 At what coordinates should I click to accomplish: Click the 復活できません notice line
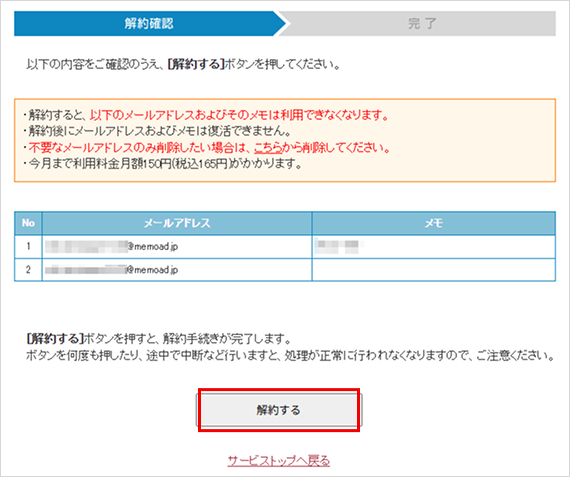157,131
